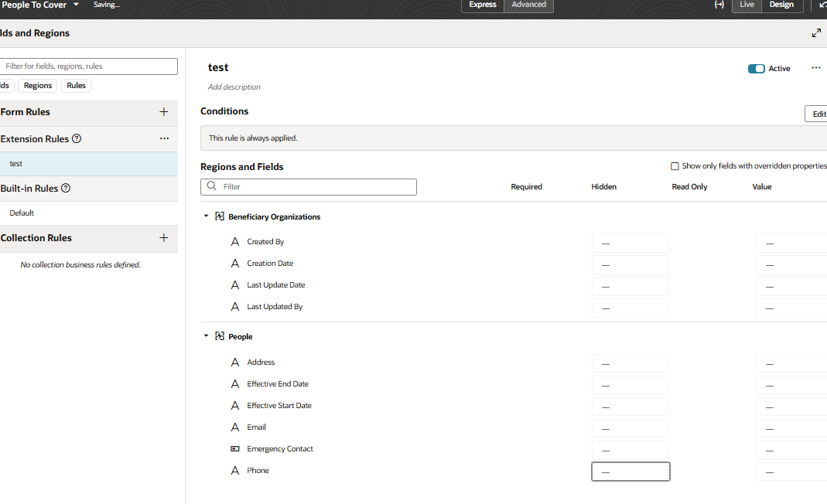Screen dimensions: 827x504
Task: Open Hidden dropdown for Email
Action: (631, 428)
